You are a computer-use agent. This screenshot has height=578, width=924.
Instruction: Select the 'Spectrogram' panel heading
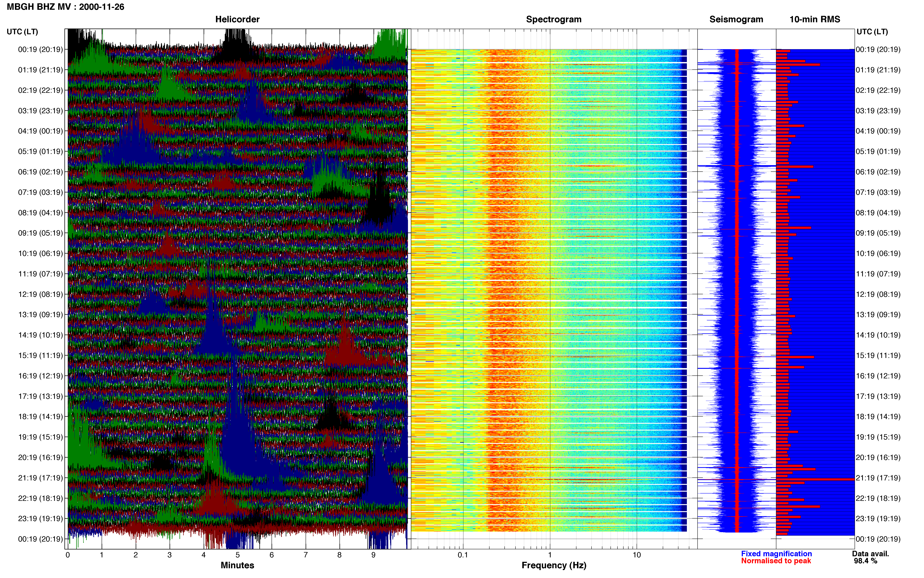(554, 20)
